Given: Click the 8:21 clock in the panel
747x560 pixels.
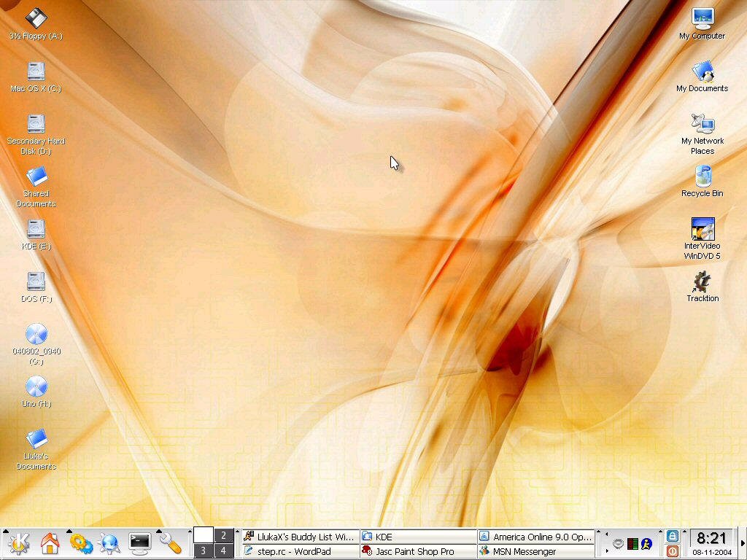Looking at the screenshot, I should coord(711,539).
